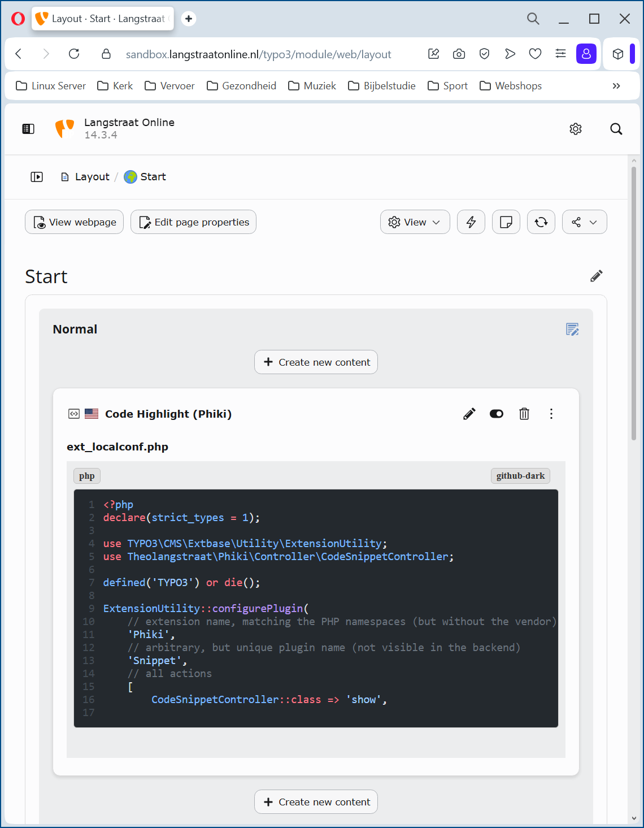Click the content element type icon
644x828 pixels.
pos(74,414)
